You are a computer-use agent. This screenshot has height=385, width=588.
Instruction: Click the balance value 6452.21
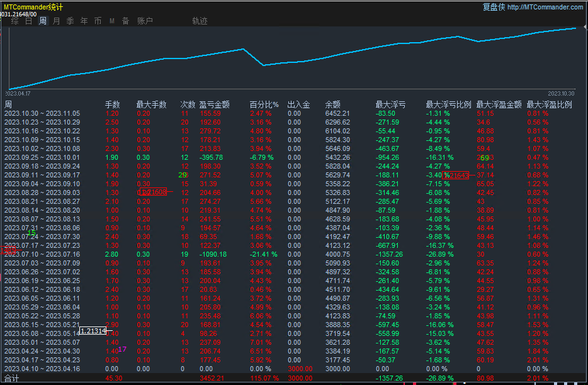(337, 114)
